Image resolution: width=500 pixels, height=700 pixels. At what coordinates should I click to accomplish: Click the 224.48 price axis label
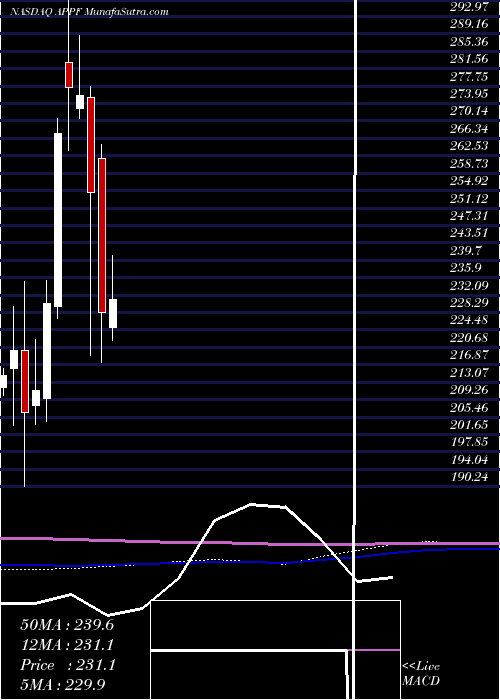click(x=469, y=321)
